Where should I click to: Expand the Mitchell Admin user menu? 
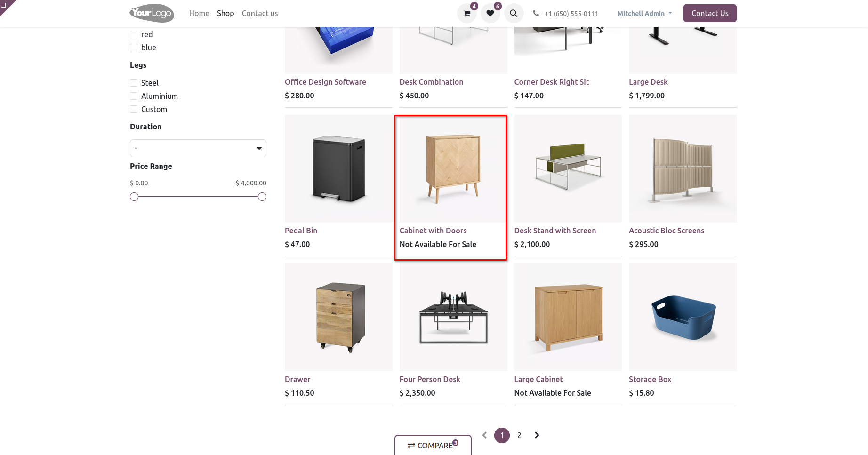point(644,14)
